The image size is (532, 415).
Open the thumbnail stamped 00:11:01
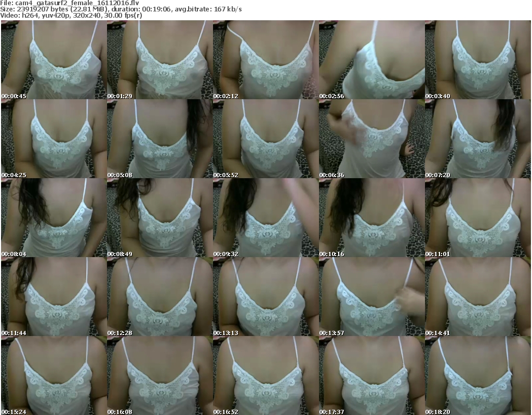tap(478, 218)
